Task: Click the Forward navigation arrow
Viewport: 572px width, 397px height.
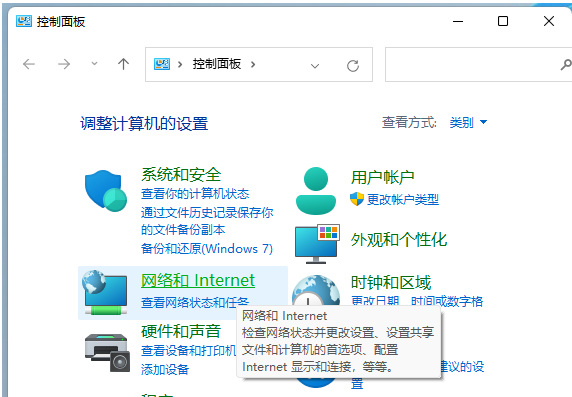Action: tap(64, 64)
